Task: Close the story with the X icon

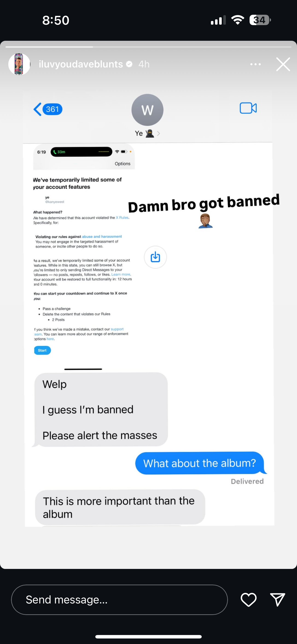Action: coord(283,64)
